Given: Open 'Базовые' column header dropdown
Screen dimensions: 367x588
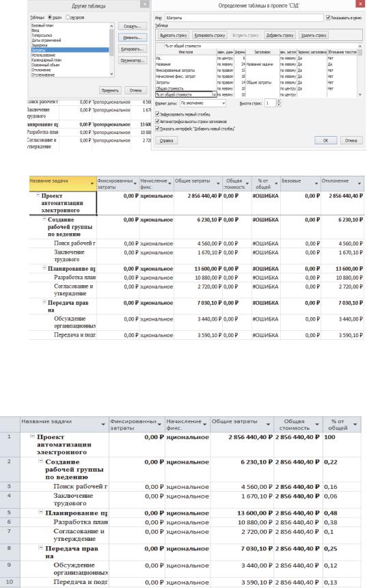Looking at the screenshot, I should point(316,183).
